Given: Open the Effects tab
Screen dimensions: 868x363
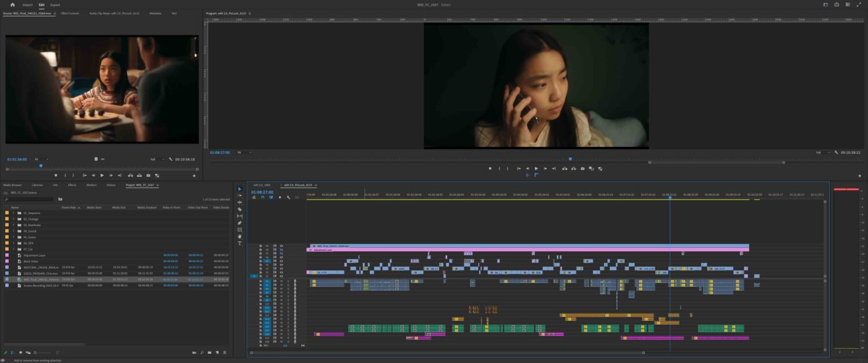Looking at the screenshot, I should coord(72,185).
